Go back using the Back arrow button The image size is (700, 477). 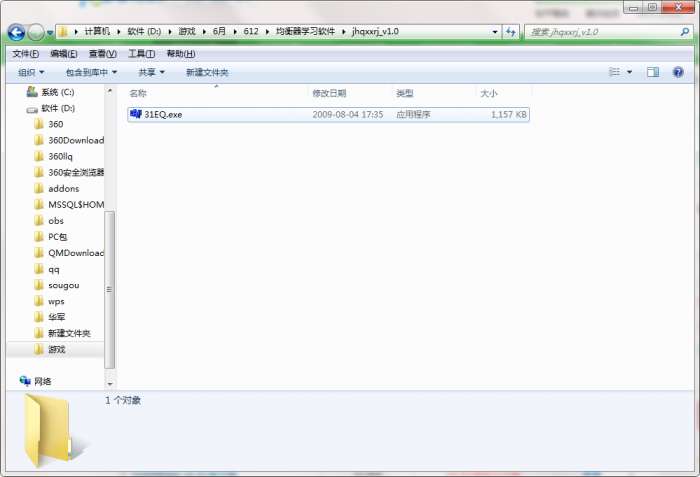point(17,32)
